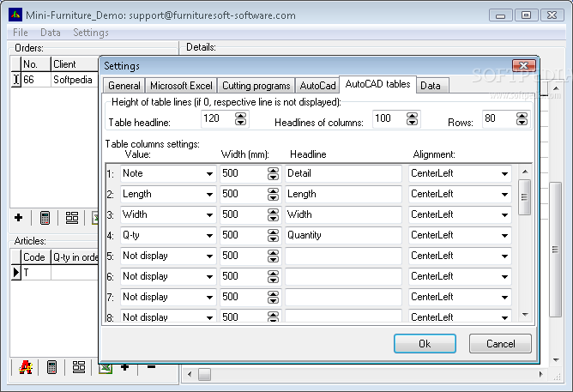Open the Value dropdown showing Length

[209, 194]
